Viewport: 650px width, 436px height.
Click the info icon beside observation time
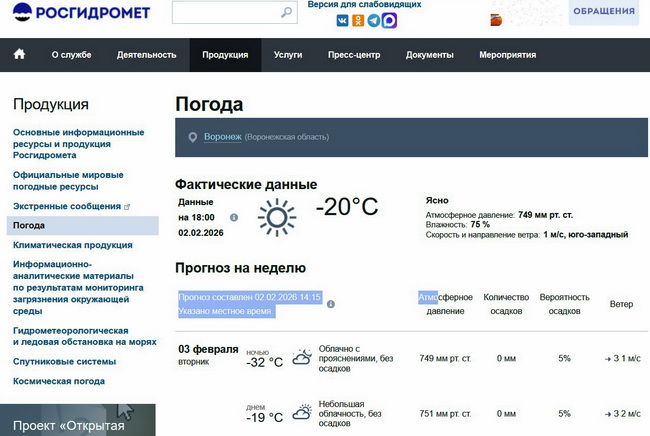pos(234,217)
